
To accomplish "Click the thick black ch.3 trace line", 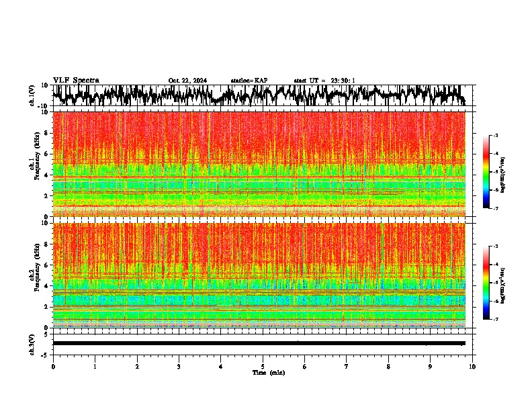I will point(259,343).
